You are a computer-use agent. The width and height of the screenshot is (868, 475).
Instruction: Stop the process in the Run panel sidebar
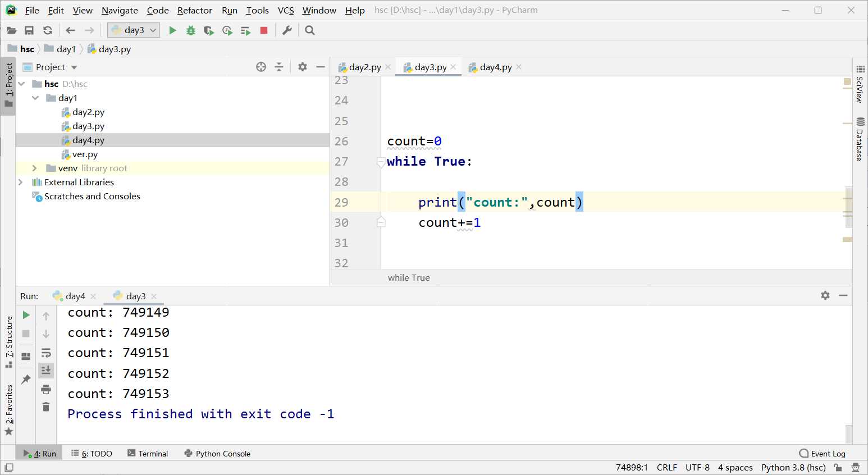coord(26,334)
